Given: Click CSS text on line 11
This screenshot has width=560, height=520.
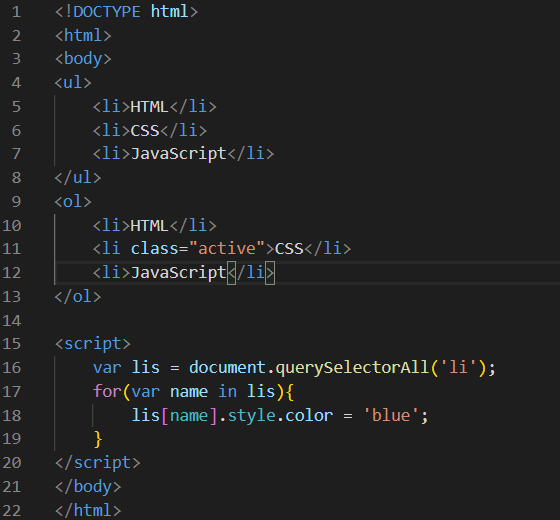Looking at the screenshot, I should tap(289, 249).
